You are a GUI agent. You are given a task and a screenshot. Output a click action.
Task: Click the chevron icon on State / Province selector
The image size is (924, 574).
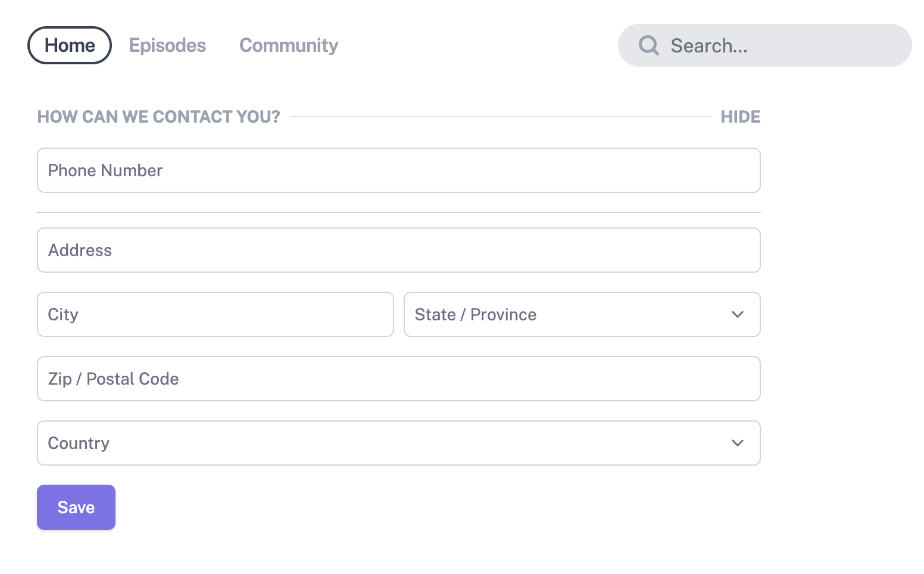pyautogui.click(x=738, y=314)
